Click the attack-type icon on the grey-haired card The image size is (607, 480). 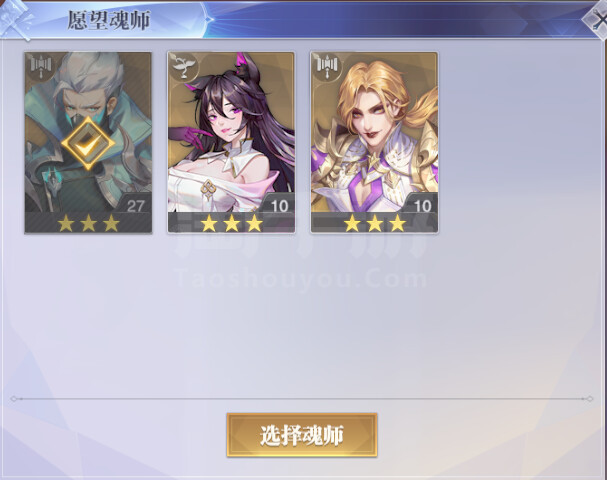40,66
